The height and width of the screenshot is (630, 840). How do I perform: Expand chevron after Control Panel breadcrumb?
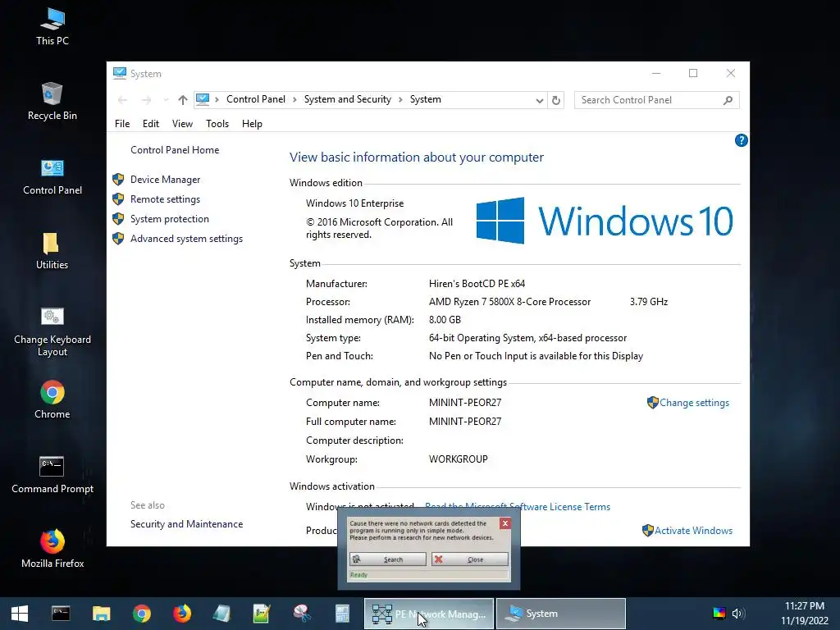coord(294,99)
